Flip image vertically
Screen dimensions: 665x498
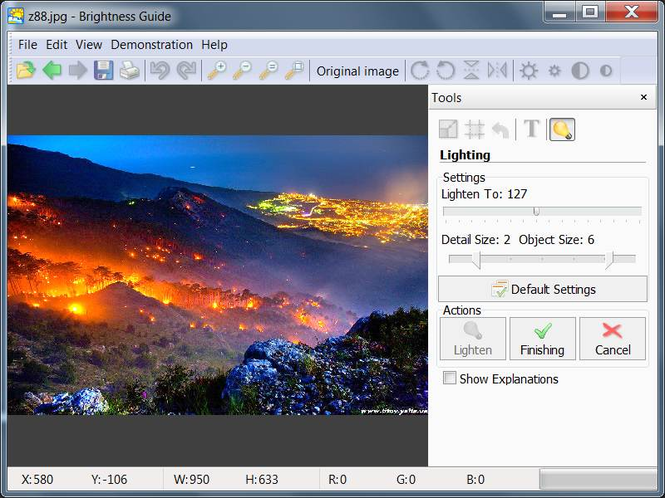tap(471, 70)
